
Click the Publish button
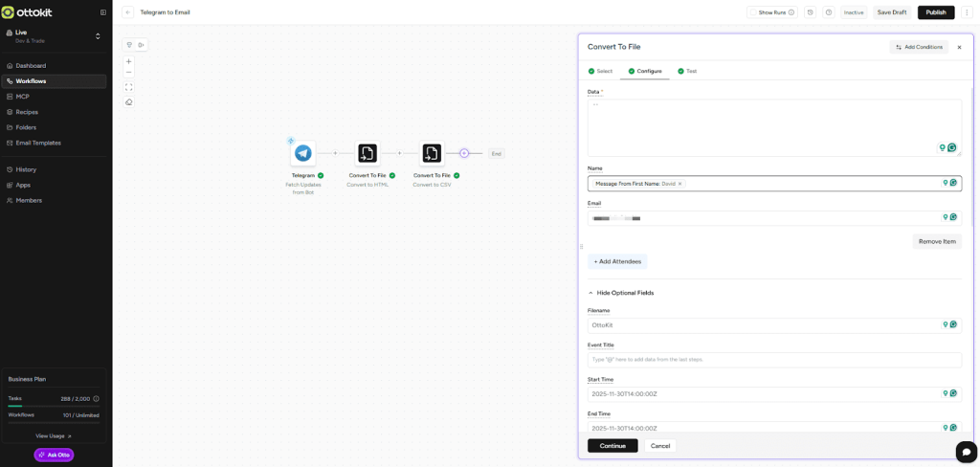click(x=935, y=12)
